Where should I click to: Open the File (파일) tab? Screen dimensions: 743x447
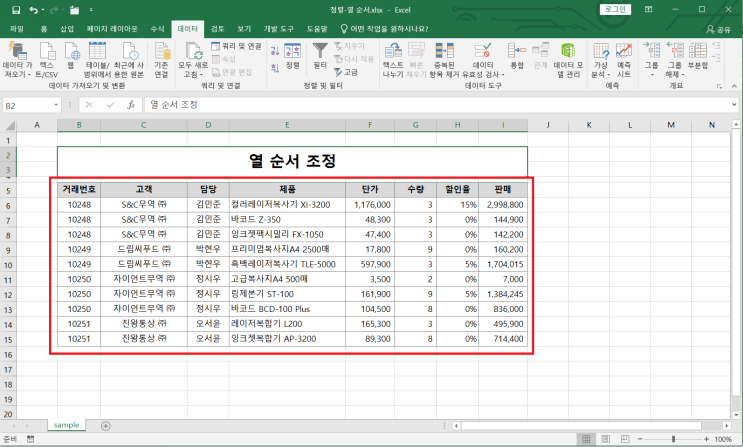(17, 29)
